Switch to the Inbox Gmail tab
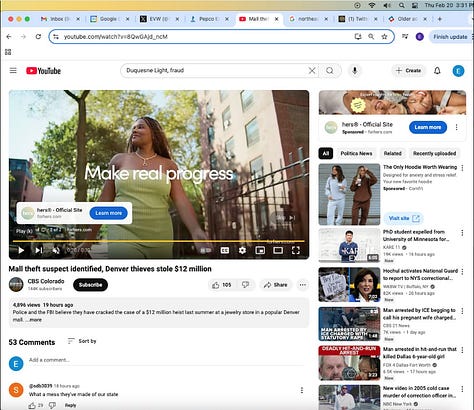Screen dimensions: 474x410 click(59, 19)
